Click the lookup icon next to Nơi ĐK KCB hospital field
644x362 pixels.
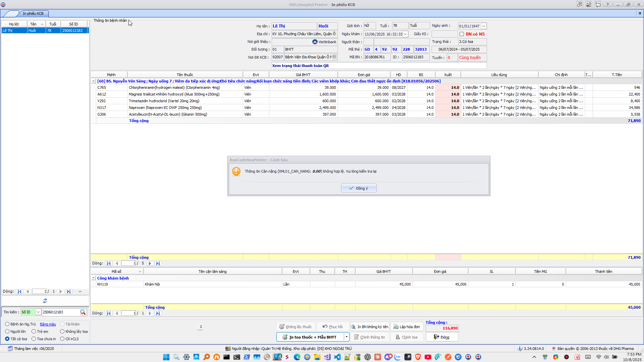(334, 57)
